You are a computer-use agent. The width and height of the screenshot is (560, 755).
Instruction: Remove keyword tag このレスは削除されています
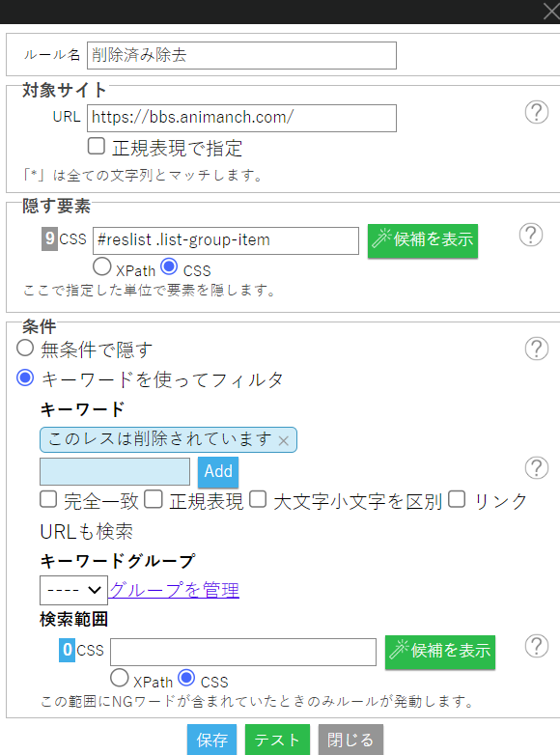coord(284,440)
